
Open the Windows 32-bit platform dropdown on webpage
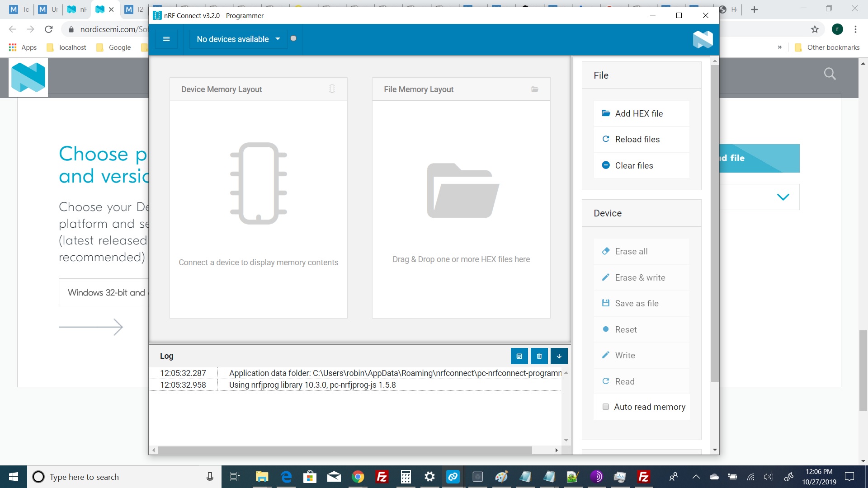coord(104,292)
